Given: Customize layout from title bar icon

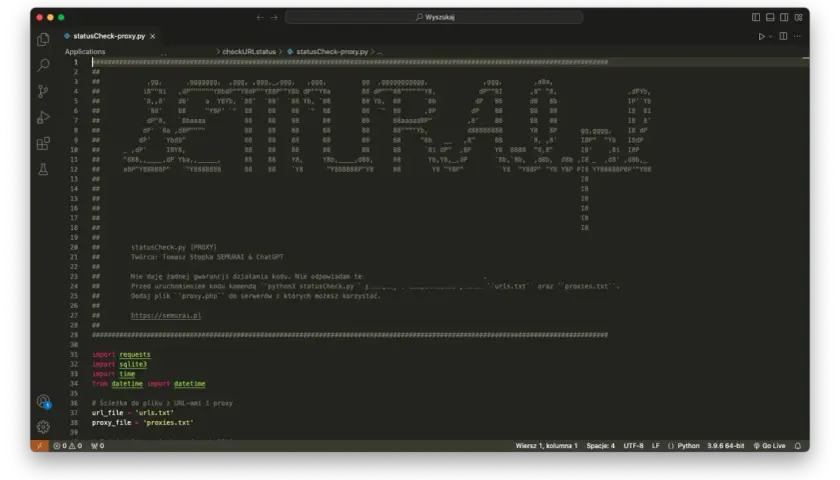Looking at the screenshot, I should pos(799,17).
